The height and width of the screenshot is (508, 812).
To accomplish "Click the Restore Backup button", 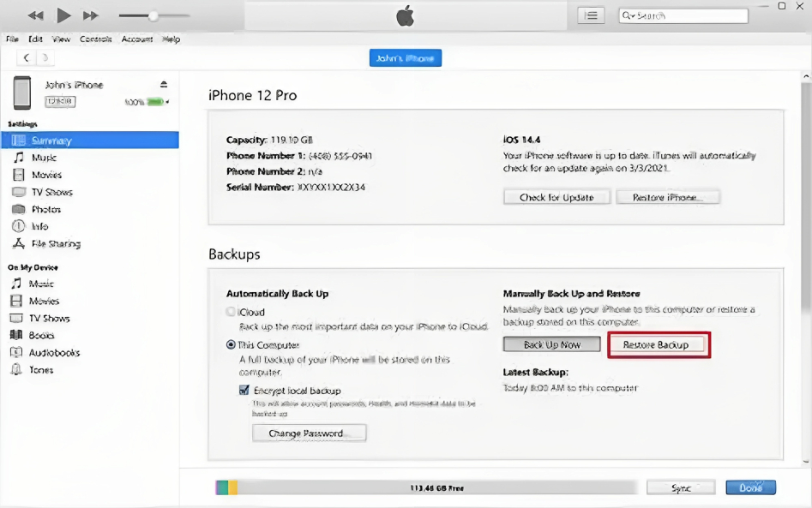I will click(656, 344).
